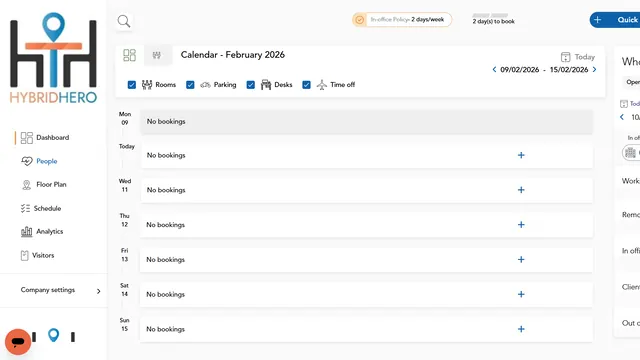Click the Fri 13 day label

click(124, 255)
